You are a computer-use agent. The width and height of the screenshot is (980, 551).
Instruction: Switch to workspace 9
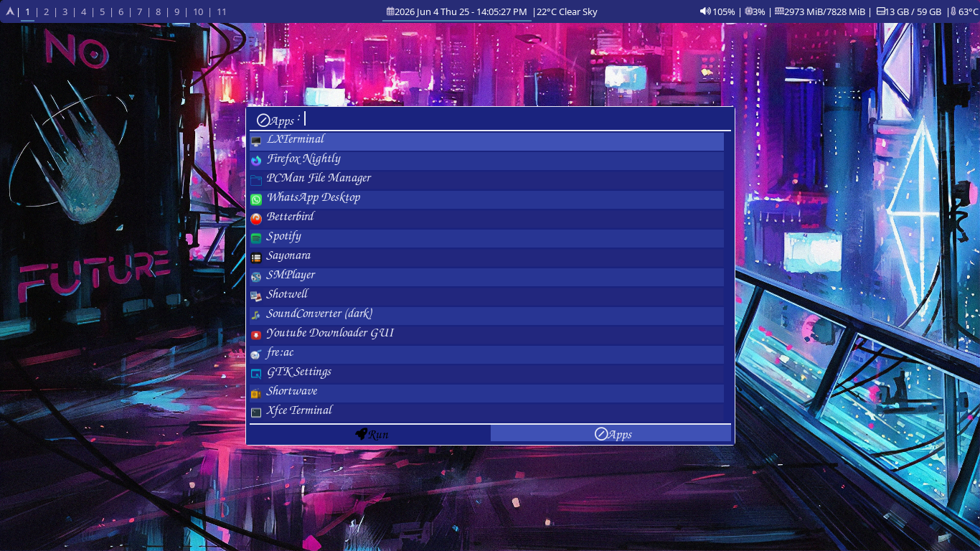(176, 11)
